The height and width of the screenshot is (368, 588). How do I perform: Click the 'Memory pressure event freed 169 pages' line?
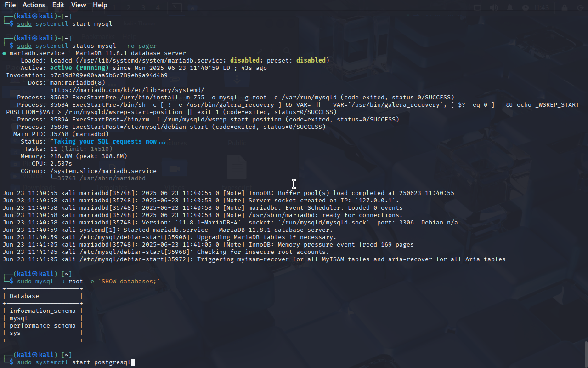tap(208, 245)
